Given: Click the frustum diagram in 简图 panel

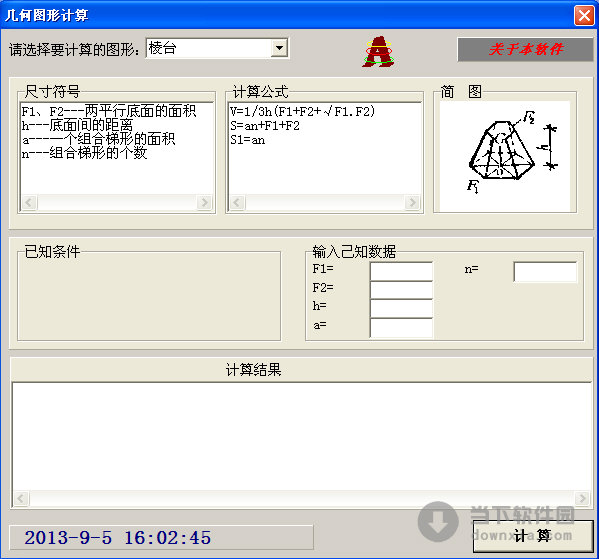Looking at the screenshot, I should 505,156.
